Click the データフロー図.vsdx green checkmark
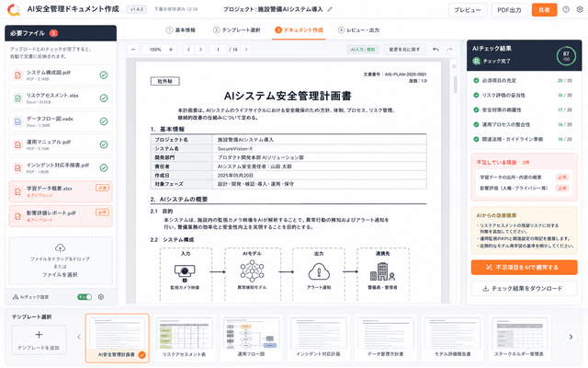This screenshot has width=588, height=368. click(104, 121)
